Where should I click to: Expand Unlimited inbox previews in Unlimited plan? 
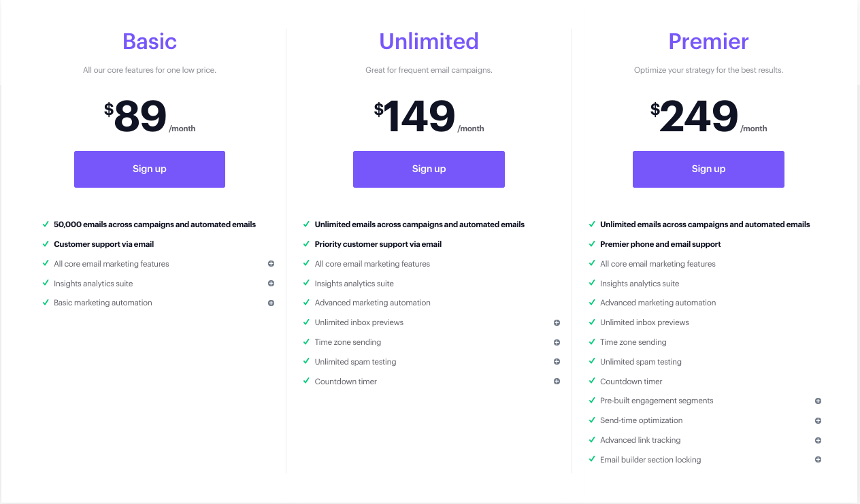[557, 323]
